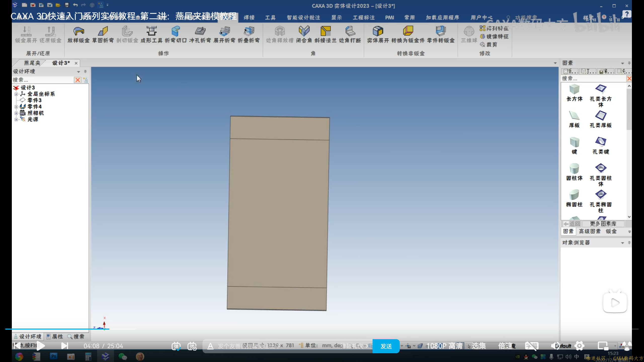Open the 工具 menu

270,17
